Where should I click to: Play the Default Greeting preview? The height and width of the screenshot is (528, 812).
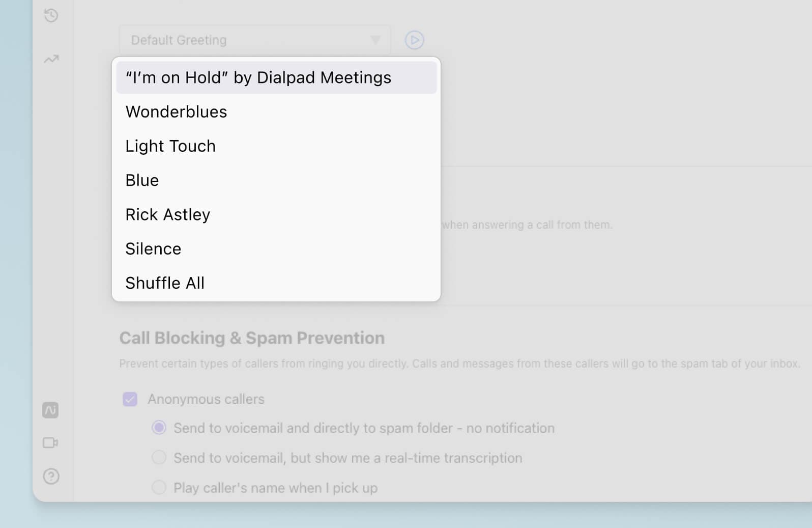(x=414, y=40)
